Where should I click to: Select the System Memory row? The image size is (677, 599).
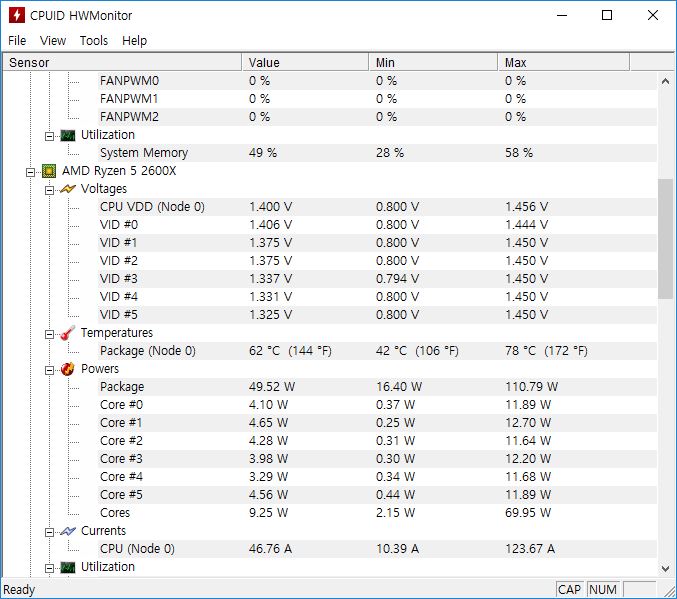point(378,153)
